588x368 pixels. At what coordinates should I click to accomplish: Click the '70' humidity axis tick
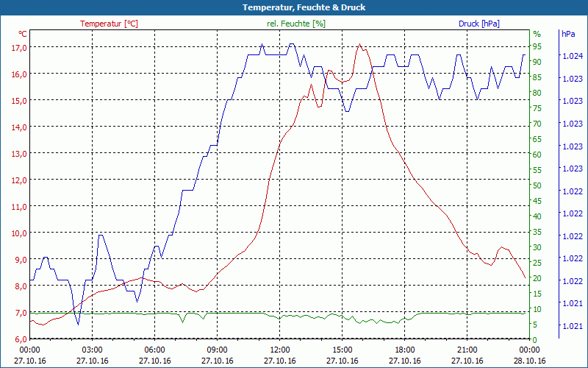point(537,124)
